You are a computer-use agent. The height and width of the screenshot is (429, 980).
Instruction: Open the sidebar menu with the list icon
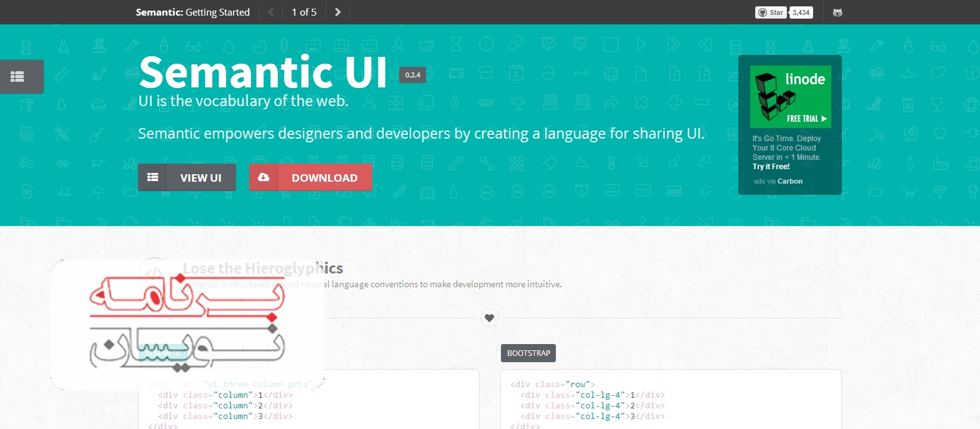19,76
